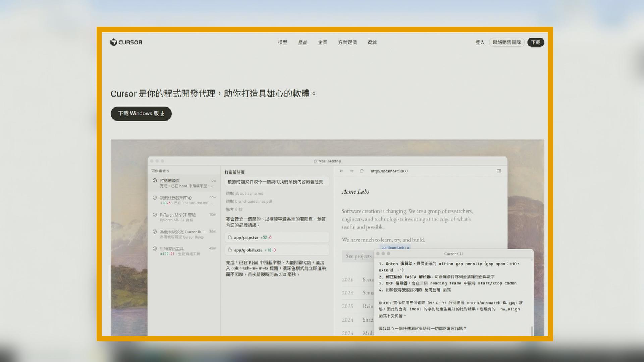Click the 下載 Windows 版 button
The height and width of the screenshot is (362, 644).
[x=141, y=114]
